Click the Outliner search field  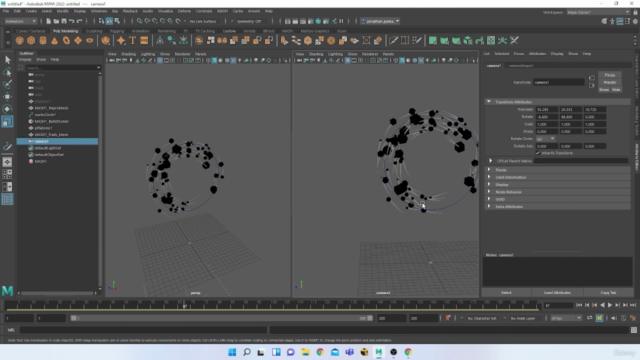point(63,68)
